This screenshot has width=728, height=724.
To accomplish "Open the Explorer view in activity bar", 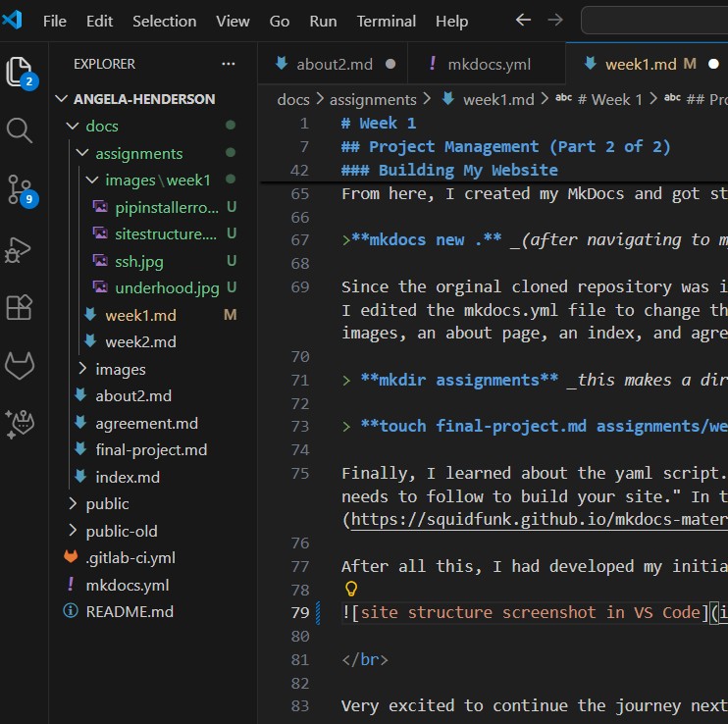I will (x=20, y=73).
